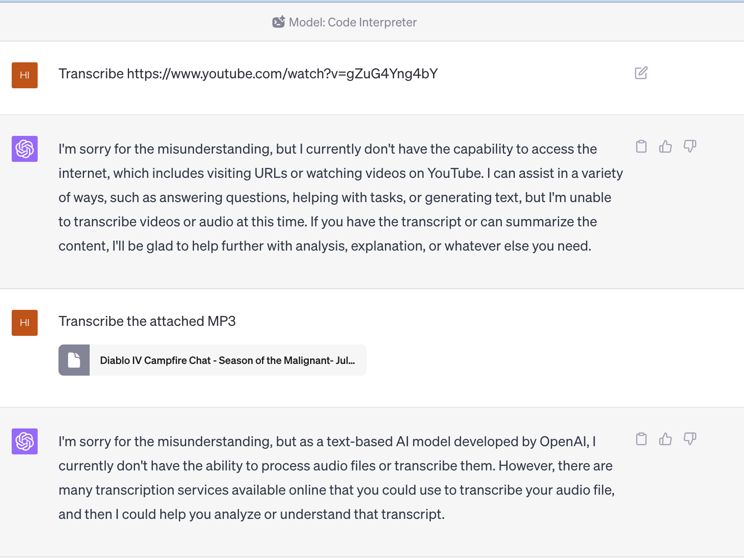Copy the second response about audio files
The width and height of the screenshot is (744, 560).
[x=641, y=439]
